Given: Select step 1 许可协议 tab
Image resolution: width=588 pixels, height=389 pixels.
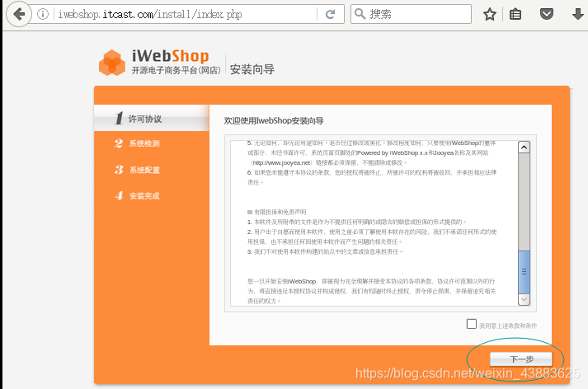Looking at the screenshot, I should [x=152, y=118].
